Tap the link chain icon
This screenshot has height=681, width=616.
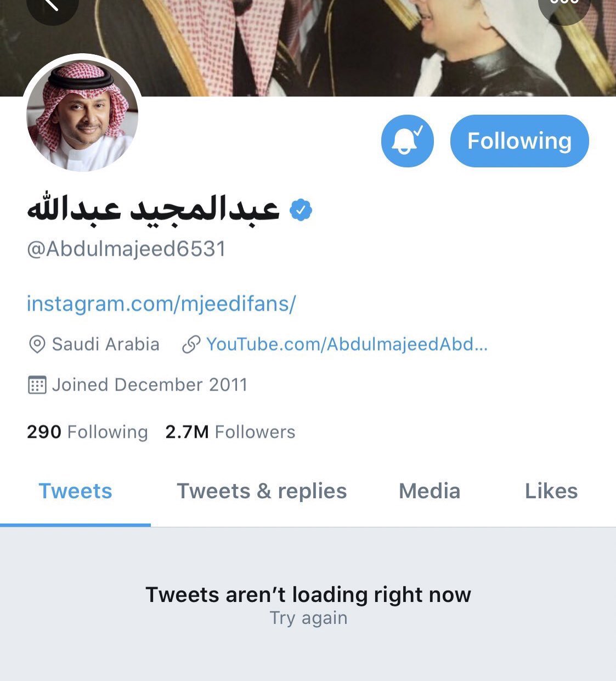(x=191, y=345)
